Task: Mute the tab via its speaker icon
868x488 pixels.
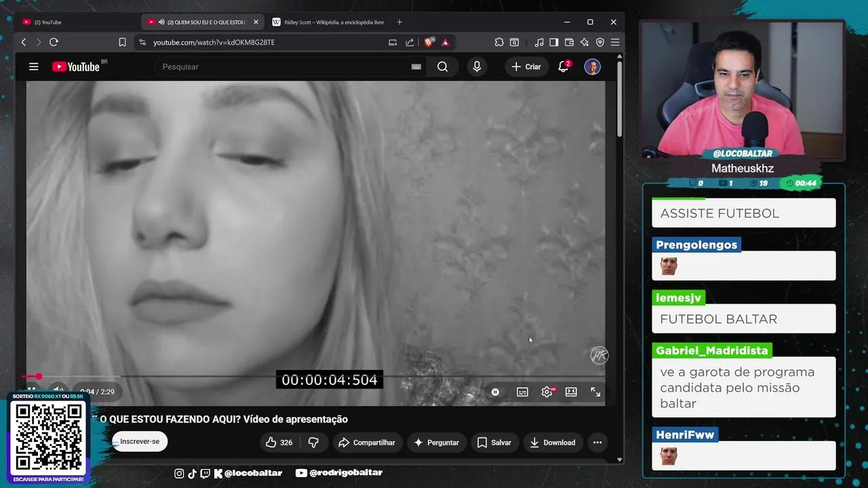Action: click(161, 22)
